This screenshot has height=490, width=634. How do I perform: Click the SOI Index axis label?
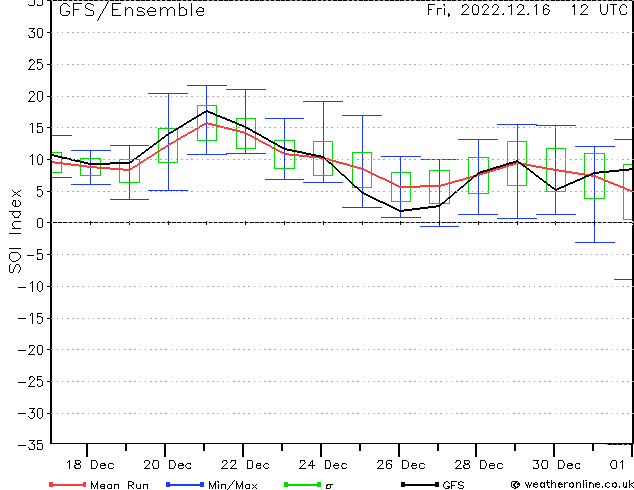pyautogui.click(x=15, y=231)
